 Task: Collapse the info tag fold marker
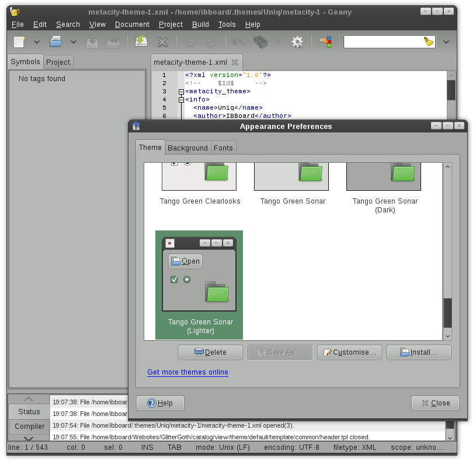point(181,100)
